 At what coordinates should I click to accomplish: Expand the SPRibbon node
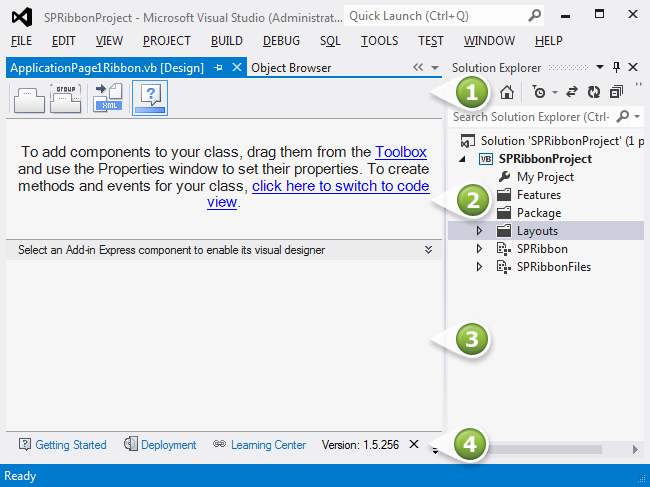tap(479, 249)
